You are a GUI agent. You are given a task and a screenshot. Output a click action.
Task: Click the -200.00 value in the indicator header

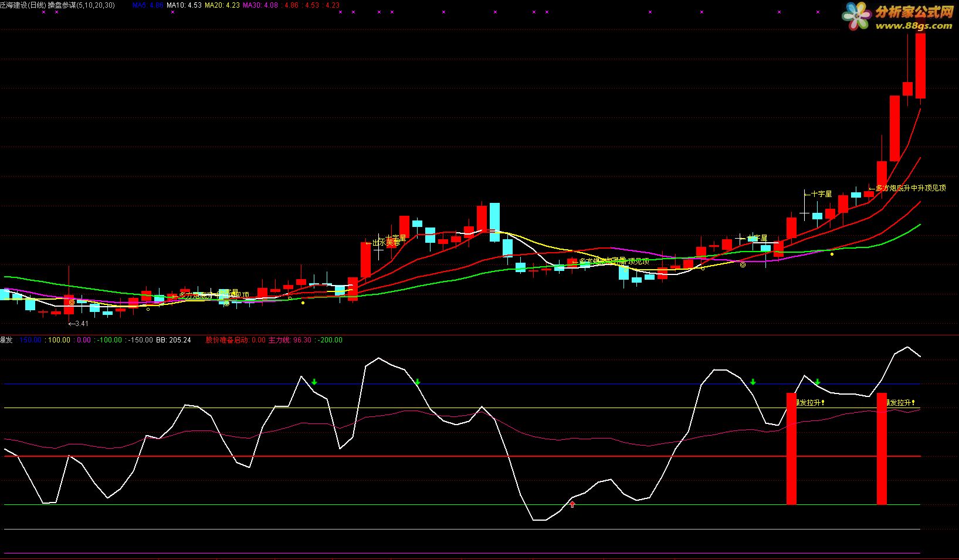[330, 340]
